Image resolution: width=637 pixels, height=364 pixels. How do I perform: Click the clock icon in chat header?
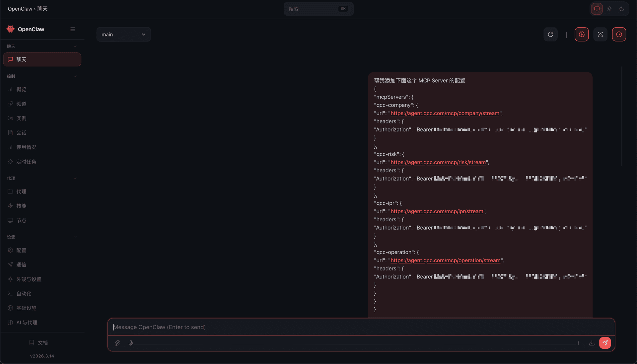tap(619, 35)
